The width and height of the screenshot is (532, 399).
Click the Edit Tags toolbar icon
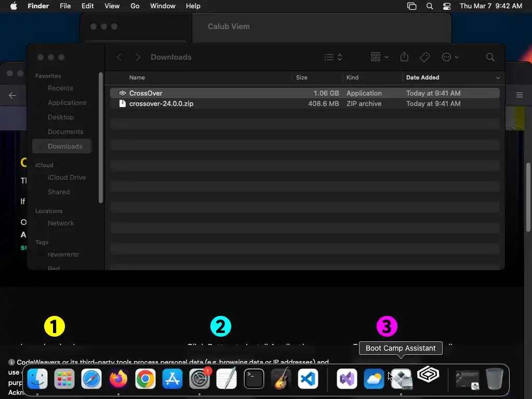tap(424, 57)
